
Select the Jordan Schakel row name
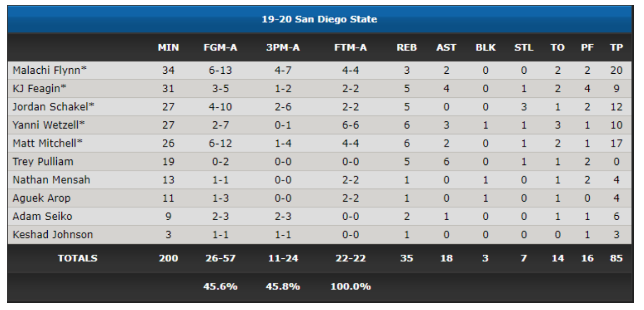pyautogui.click(x=54, y=107)
